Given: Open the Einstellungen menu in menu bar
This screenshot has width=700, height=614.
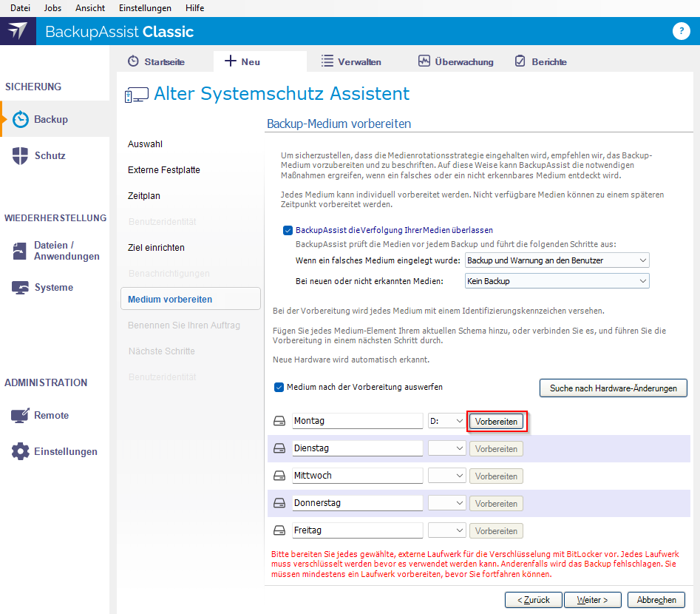Looking at the screenshot, I should coord(145,8).
